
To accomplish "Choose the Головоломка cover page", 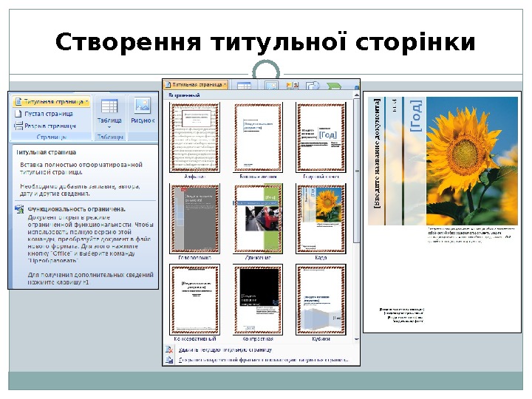I will point(195,219).
